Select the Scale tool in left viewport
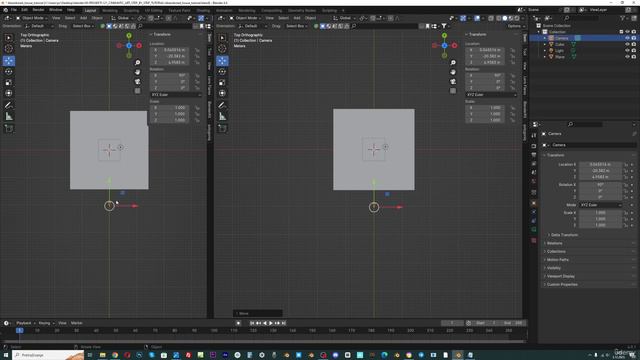Viewport: 640px width, 360px height. coord(9,82)
